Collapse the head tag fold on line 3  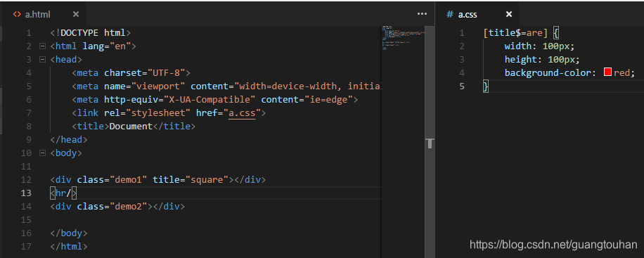[42, 60]
